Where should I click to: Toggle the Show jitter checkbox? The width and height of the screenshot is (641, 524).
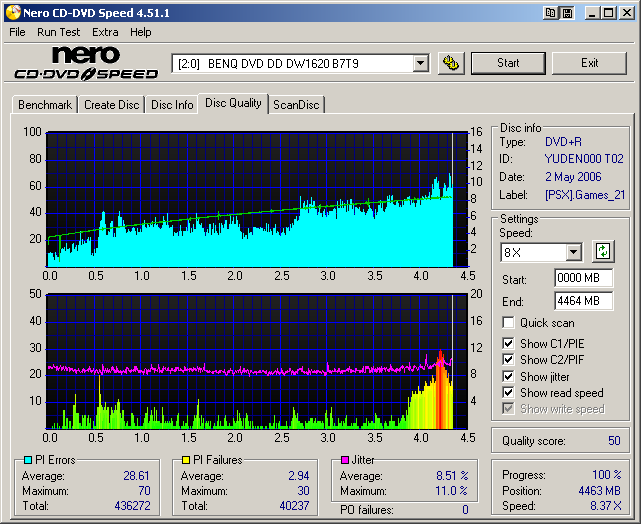(509, 376)
